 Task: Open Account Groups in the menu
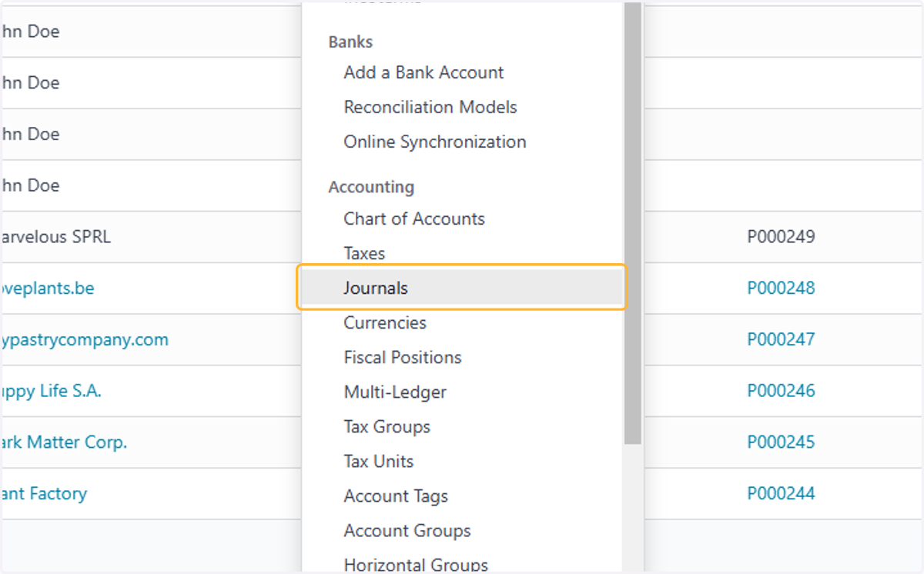[407, 530]
